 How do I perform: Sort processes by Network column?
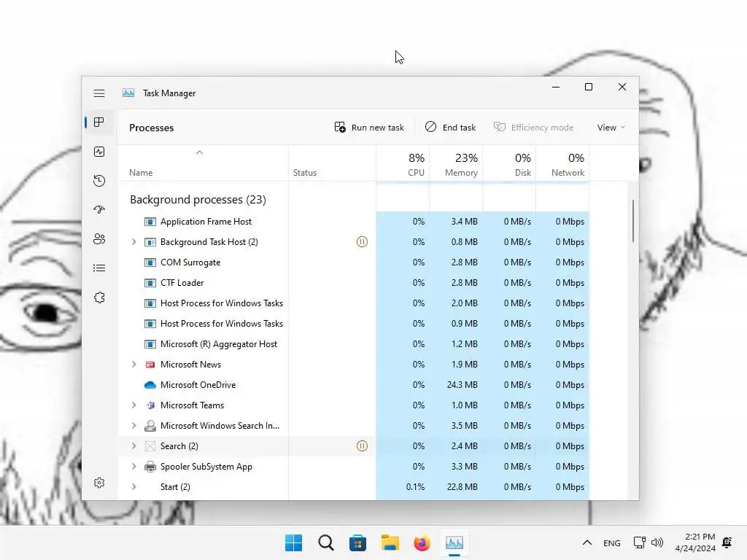coord(562,163)
